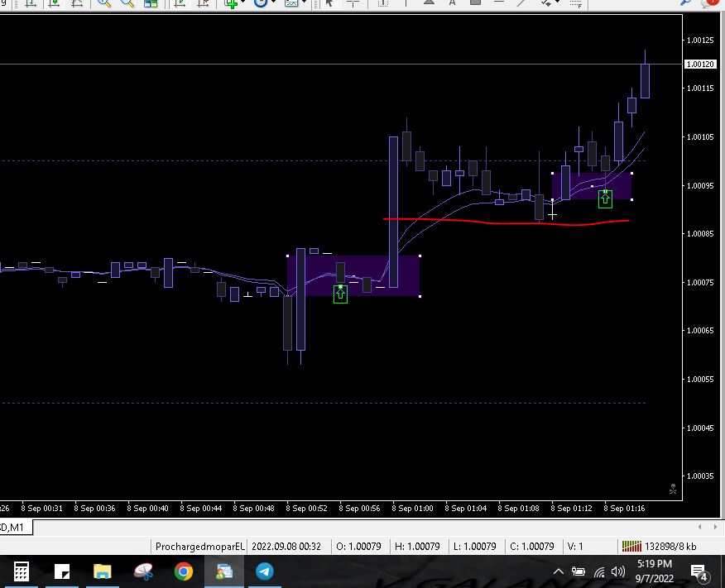
Task: Open Calculator from the taskbar
Action: 22,571
